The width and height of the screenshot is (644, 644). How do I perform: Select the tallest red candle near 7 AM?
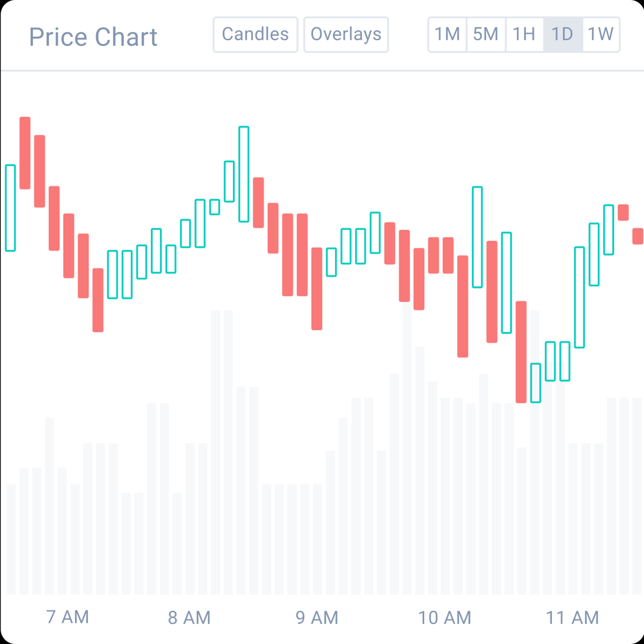pos(24,153)
